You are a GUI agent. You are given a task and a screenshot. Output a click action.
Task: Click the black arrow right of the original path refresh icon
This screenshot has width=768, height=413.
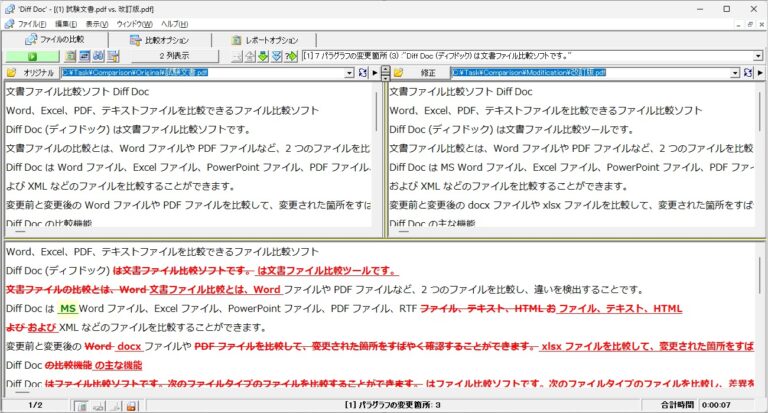(x=375, y=73)
